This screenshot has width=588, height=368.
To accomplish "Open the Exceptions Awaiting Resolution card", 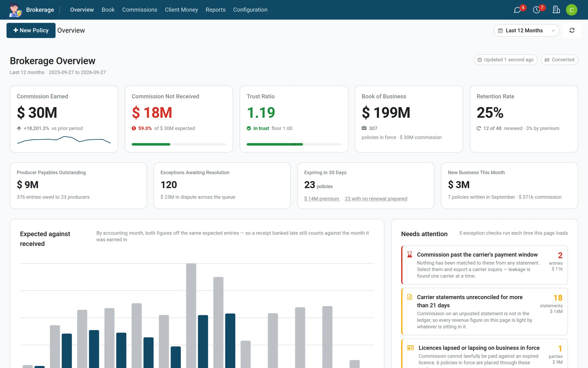I will [x=222, y=186].
